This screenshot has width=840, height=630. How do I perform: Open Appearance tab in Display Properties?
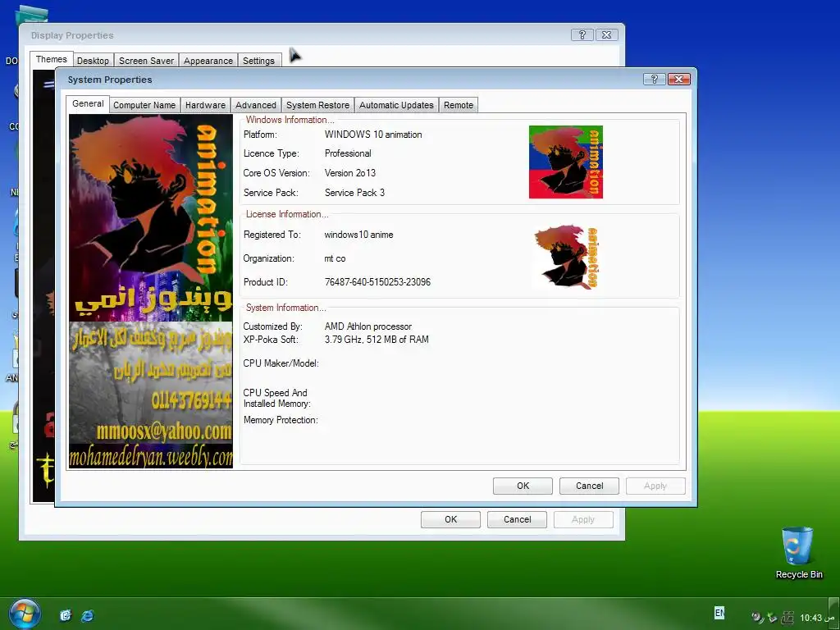tap(208, 61)
